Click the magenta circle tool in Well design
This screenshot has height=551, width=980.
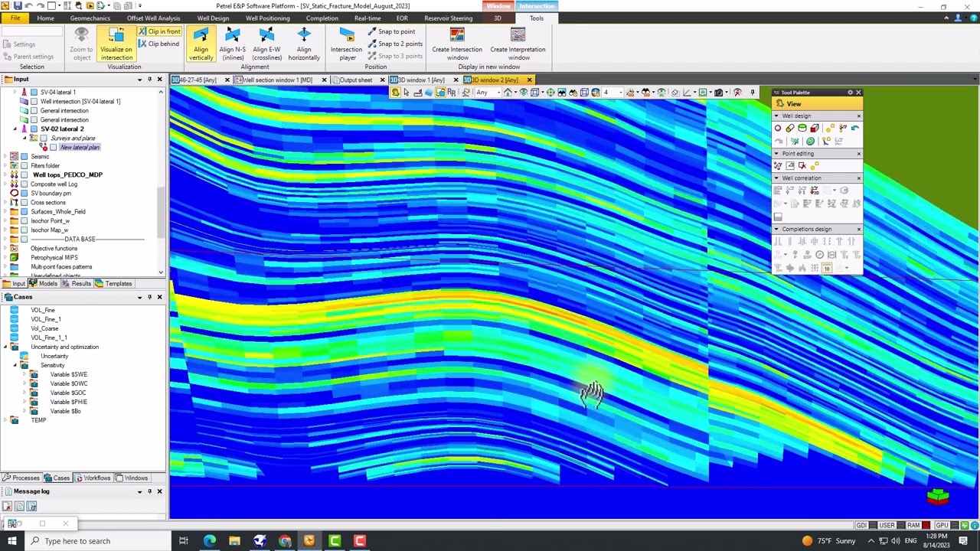point(778,128)
